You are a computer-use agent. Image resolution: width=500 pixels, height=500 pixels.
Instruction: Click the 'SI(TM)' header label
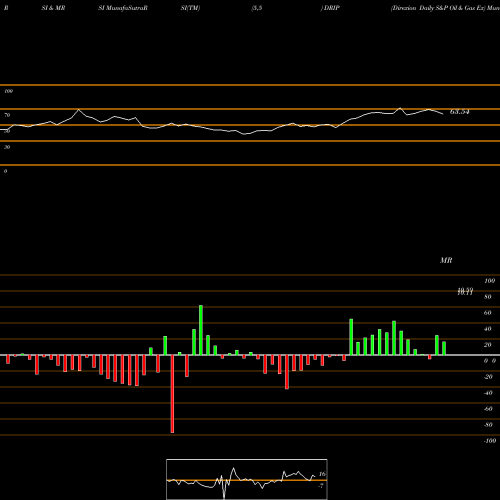[190, 8]
